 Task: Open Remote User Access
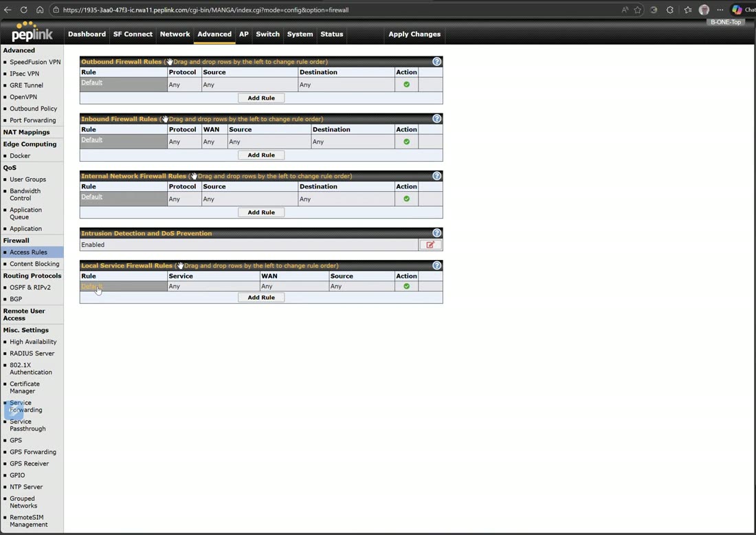tap(24, 314)
